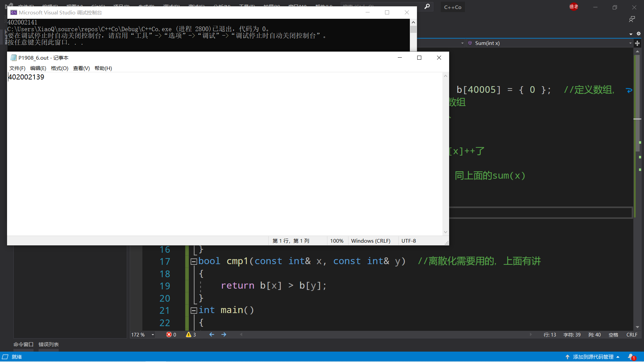The width and height of the screenshot is (644, 362).
Task: Expand the add to source control menu
Action: click(618, 357)
